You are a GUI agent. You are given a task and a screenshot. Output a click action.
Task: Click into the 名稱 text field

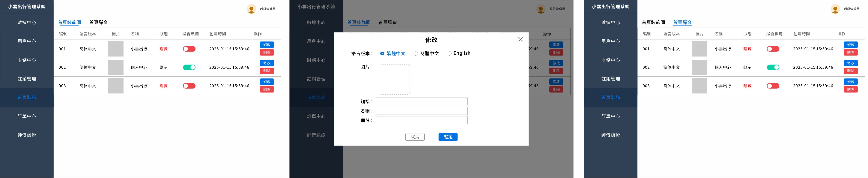tap(422, 111)
